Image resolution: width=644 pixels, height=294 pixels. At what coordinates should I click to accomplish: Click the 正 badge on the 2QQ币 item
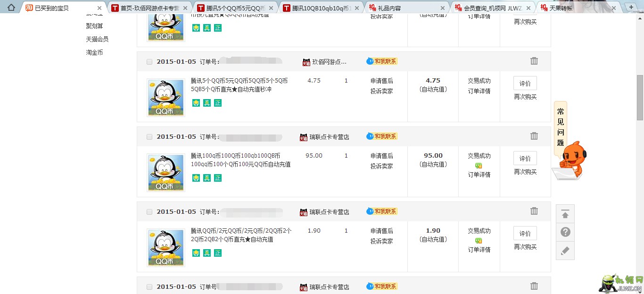tap(218, 253)
